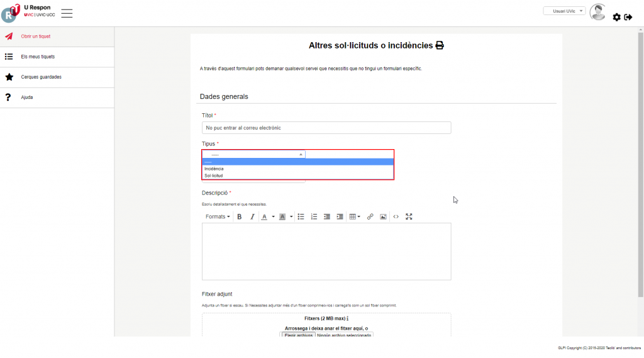Screen dimensions: 644x358
Task: Toggle italic text in the editor
Action: click(252, 216)
